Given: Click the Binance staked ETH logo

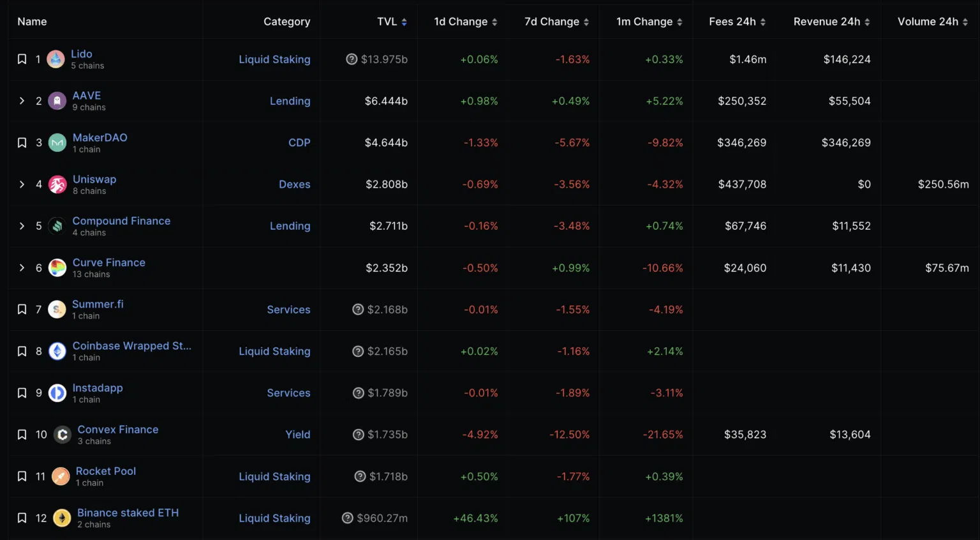Looking at the screenshot, I should pyautogui.click(x=62, y=518).
